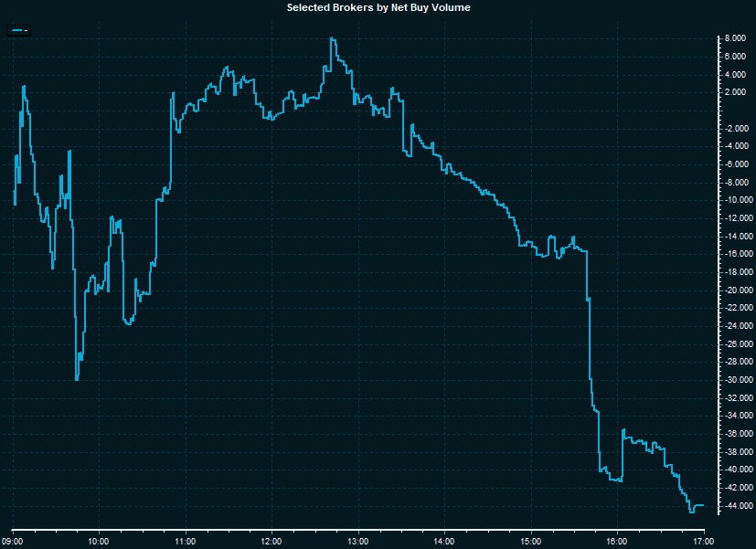The height and width of the screenshot is (549, 756).
Task: Click the 14:00 label on the time axis
Action: point(444,541)
